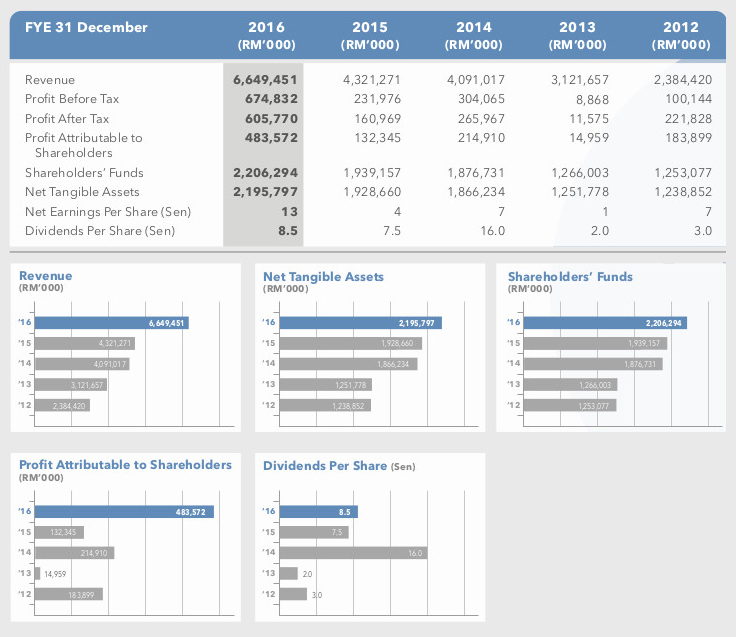Click Dividends Per Share table value 7.5

pyautogui.click(x=392, y=231)
